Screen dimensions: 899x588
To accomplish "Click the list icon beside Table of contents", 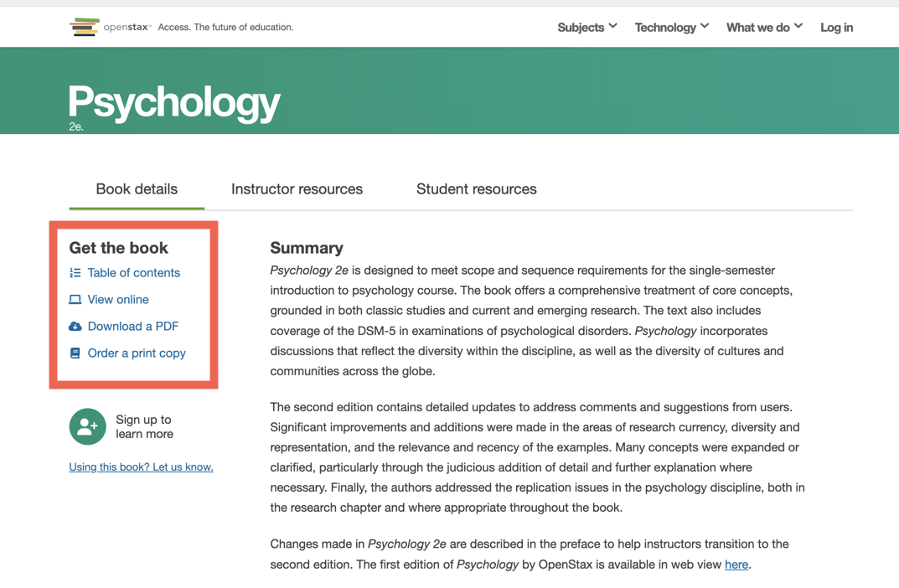I will point(76,272).
